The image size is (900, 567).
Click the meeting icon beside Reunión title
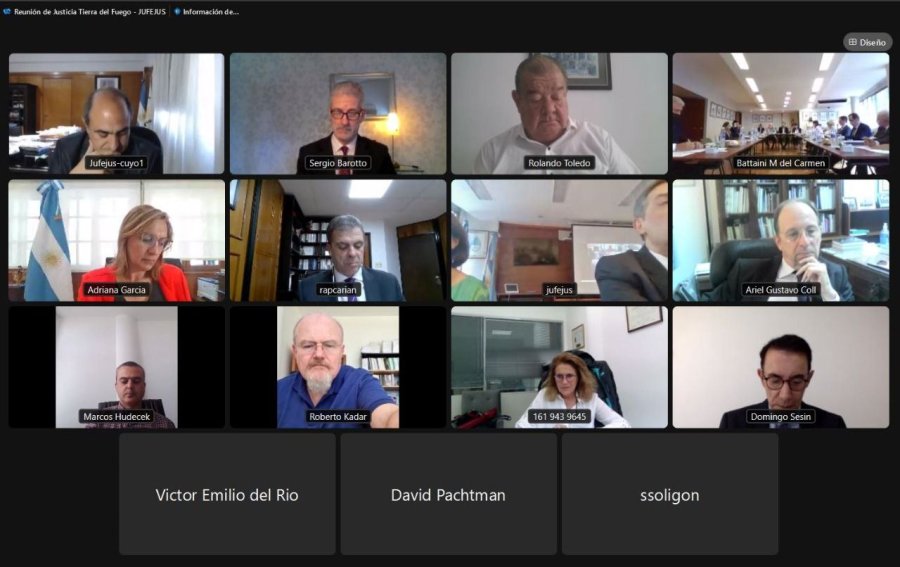point(7,11)
